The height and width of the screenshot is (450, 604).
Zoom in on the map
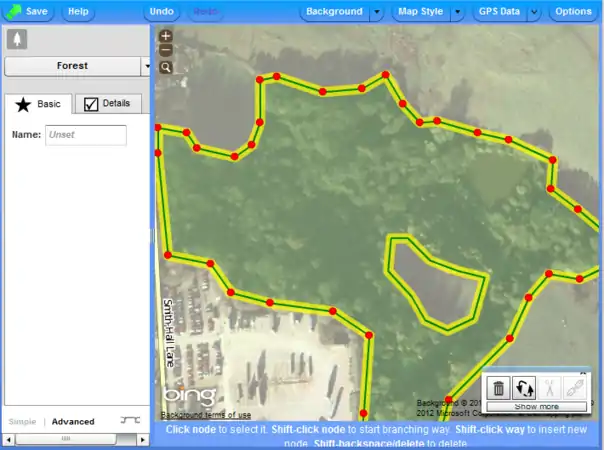coord(166,36)
